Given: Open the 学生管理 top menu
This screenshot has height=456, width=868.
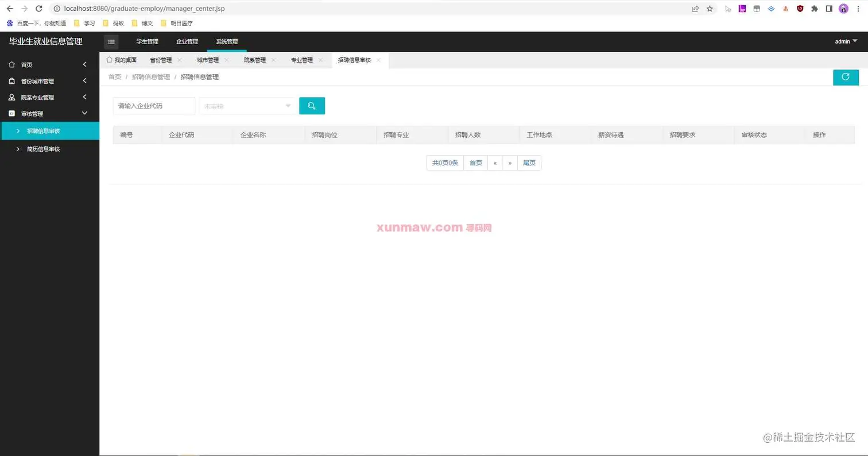Looking at the screenshot, I should tap(147, 41).
